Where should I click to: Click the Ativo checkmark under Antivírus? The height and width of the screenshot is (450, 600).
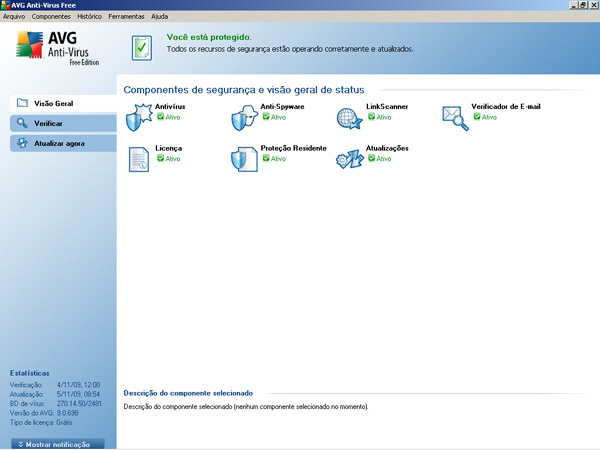160,116
